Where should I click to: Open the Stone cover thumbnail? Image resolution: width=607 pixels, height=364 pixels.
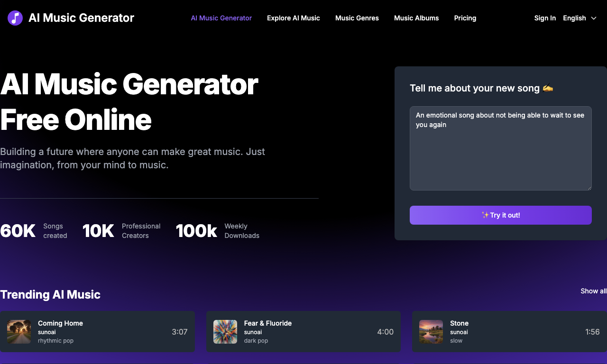click(x=431, y=332)
